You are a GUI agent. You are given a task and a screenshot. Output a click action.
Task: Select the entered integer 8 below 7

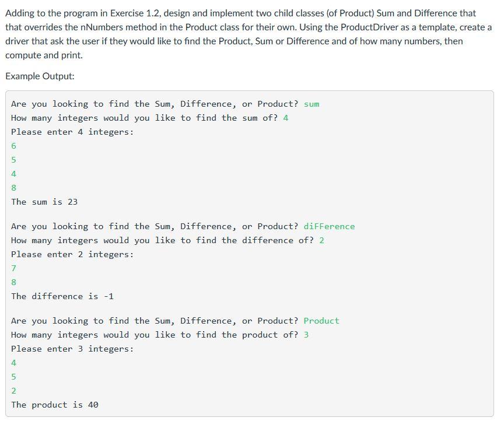pos(13,282)
